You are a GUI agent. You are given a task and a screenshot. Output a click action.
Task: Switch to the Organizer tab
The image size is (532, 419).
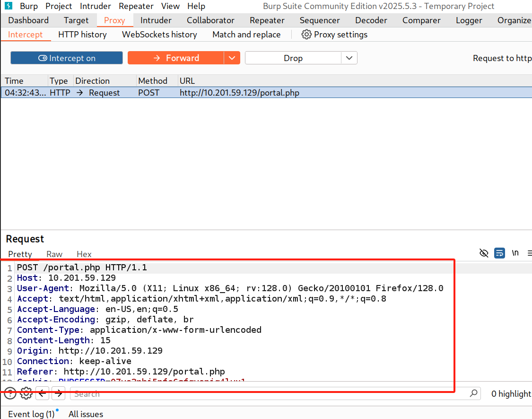pyautogui.click(x=514, y=20)
